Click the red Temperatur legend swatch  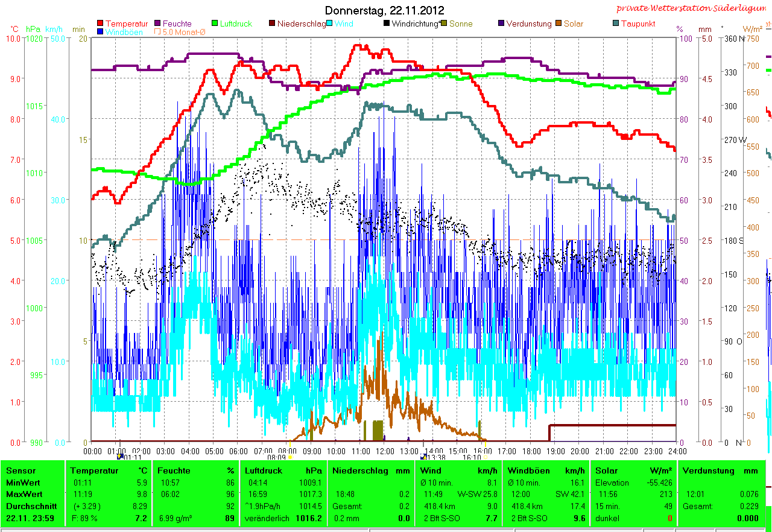coord(100,24)
